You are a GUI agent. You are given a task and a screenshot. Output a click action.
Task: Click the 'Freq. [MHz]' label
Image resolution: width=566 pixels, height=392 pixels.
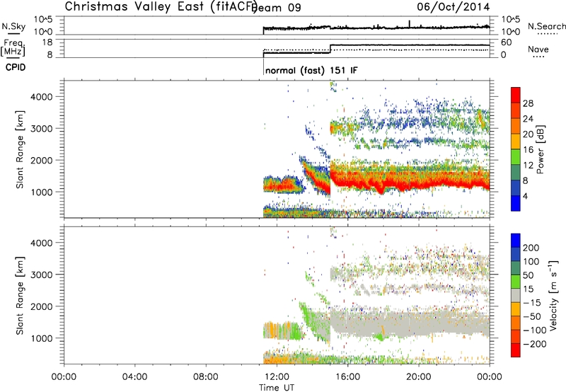13,47
